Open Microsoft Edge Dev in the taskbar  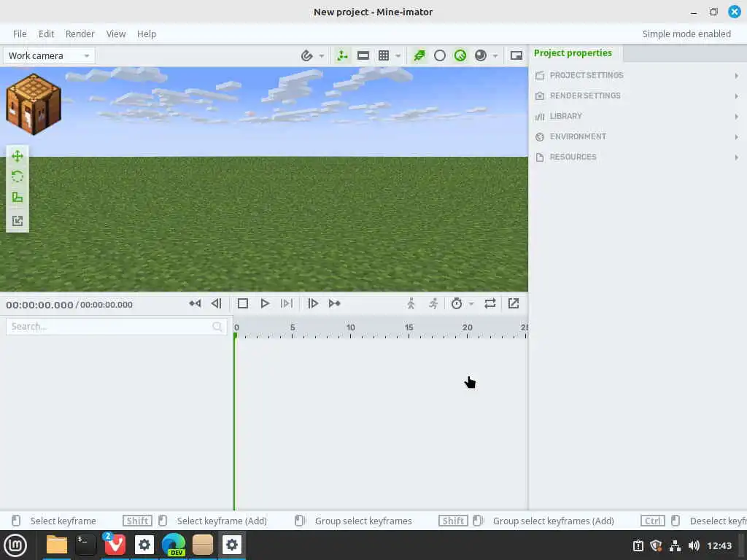(x=174, y=545)
